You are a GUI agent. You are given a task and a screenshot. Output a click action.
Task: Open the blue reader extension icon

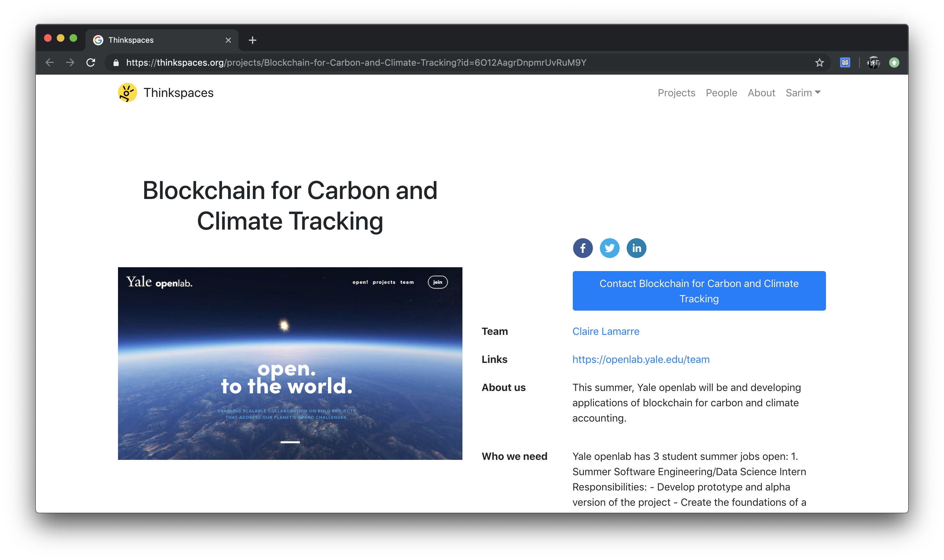tap(845, 63)
